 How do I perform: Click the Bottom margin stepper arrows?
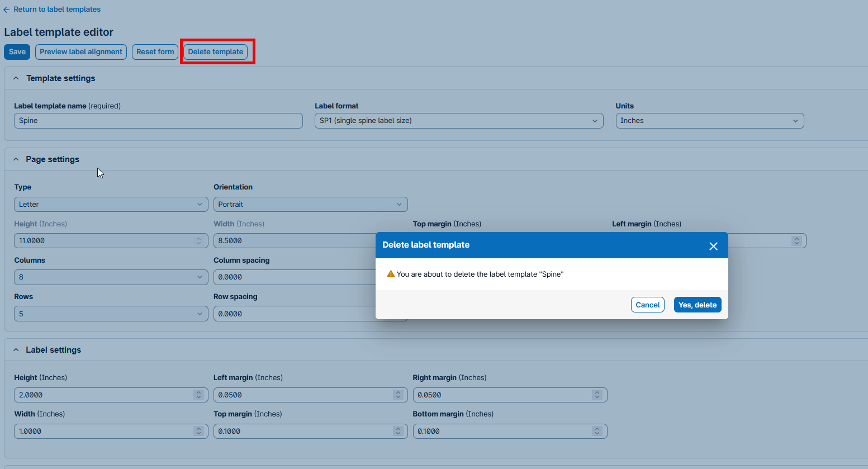point(597,432)
